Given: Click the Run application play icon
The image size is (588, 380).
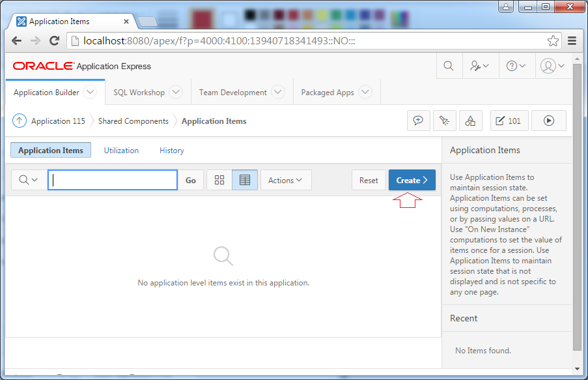Looking at the screenshot, I should pyautogui.click(x=549, y=121).
